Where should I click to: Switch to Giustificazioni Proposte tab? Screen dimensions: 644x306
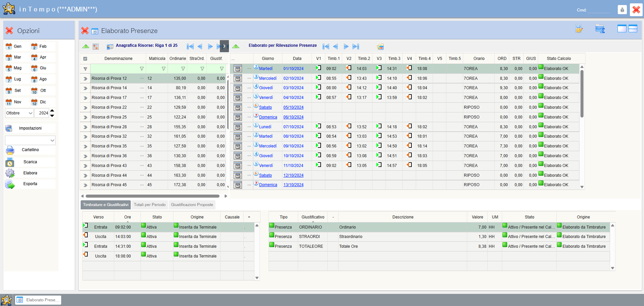pos(192,205)
